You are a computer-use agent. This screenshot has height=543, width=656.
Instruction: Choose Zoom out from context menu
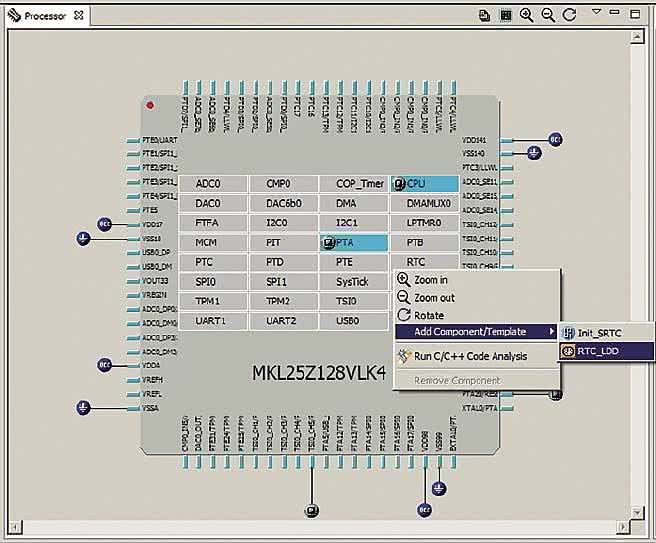pyautogui.click(x=433, y=298)
